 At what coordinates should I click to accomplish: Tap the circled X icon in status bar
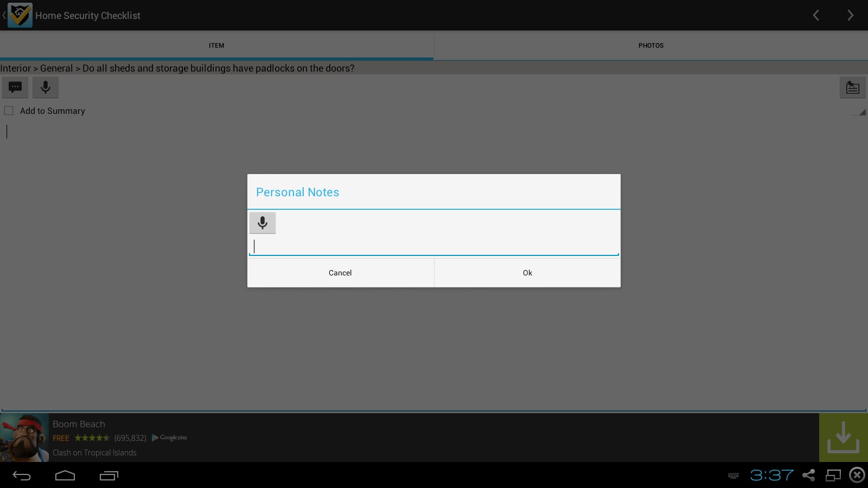pyautogui.click(x=857, y=476)
